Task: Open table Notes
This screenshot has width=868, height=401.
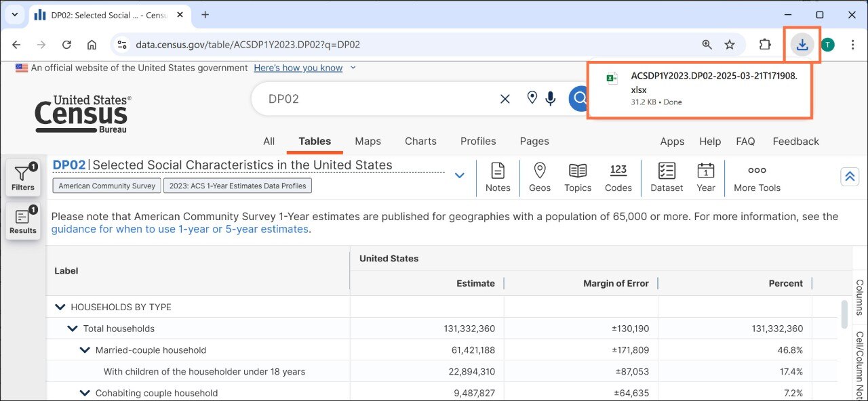Action: (x=498, y=177)
